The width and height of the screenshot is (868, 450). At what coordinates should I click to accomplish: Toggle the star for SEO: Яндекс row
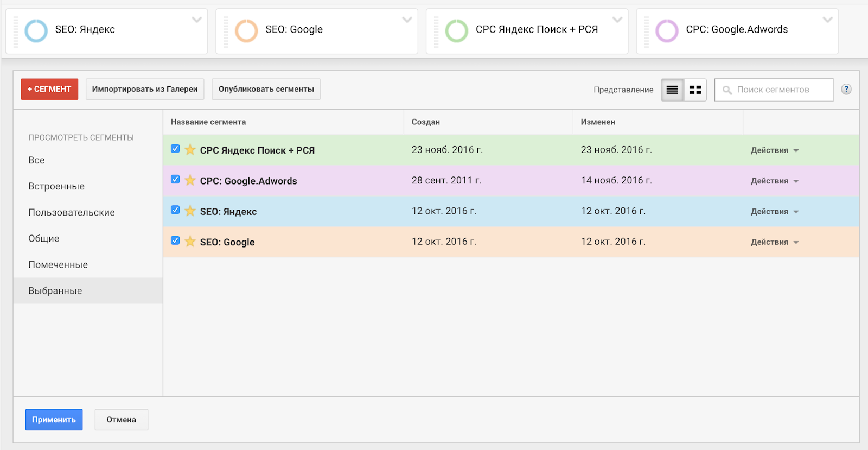(x=190, y=211)
